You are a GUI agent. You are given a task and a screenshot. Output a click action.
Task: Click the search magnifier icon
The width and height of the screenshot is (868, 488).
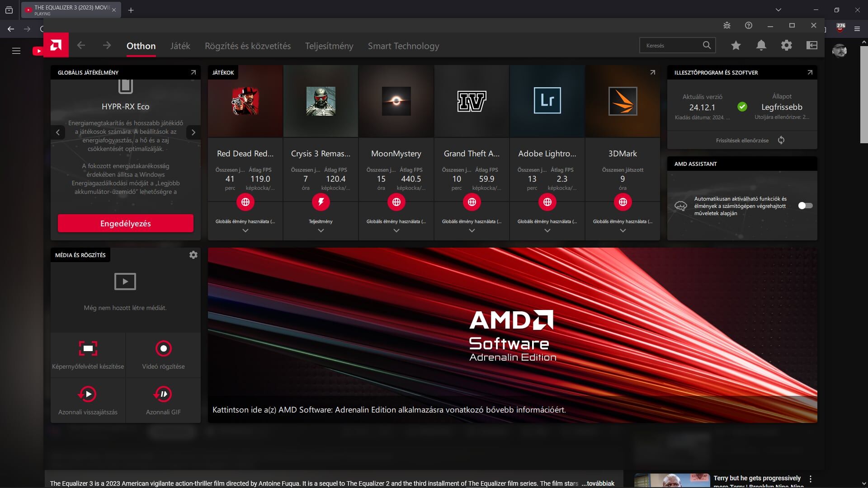pyautogui.click(x=707, y=45)
